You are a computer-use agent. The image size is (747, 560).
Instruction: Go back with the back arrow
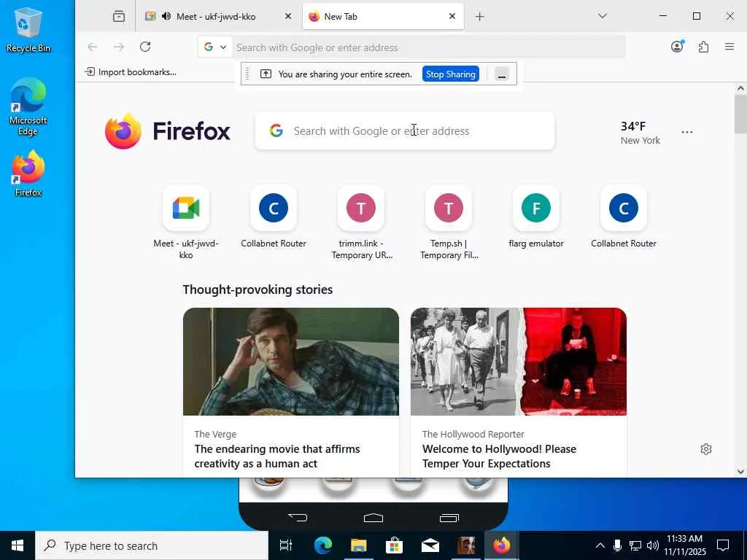[93, 47]
